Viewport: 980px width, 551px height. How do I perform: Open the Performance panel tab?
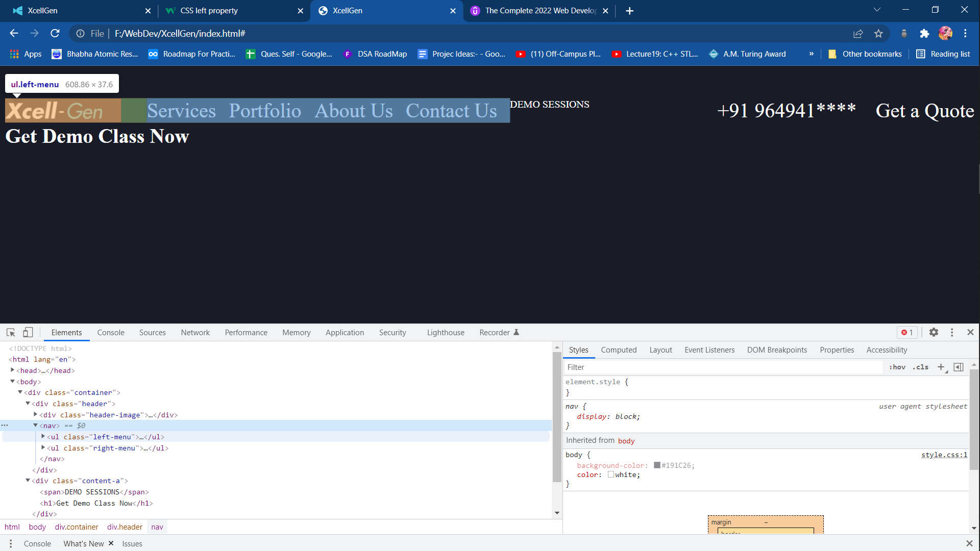(x=246, y=332)
